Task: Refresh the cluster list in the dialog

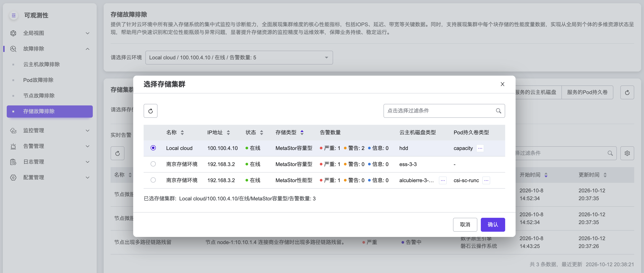Action: pyautogui.click(x=151, y=111)
